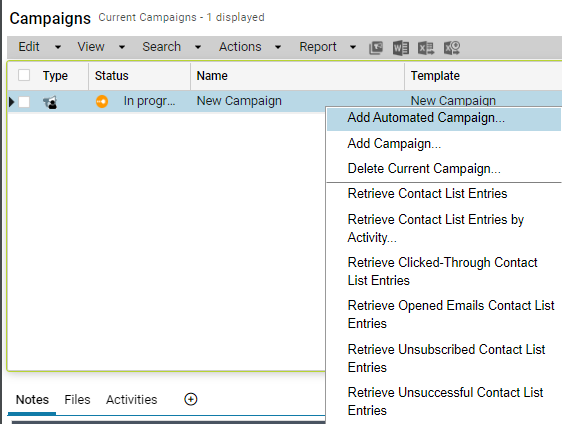Click the Outlook export toolbar icon
The height and width of the screenshot is (424, 562).
pos(376,47)
